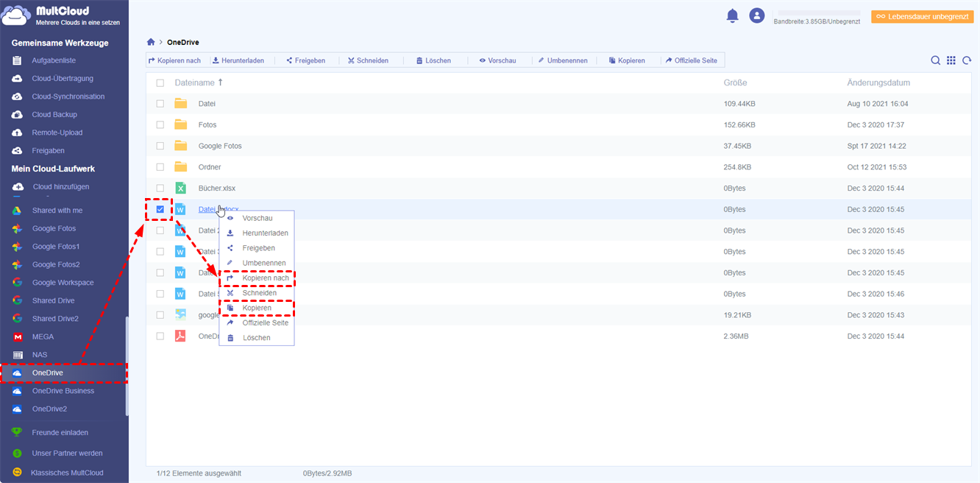Viewport: 980px width, 483px height.
Task: Switch to Klassisches MultCloud
Action: (67, 473)
